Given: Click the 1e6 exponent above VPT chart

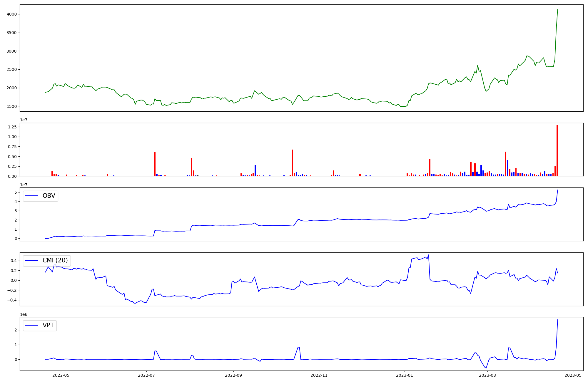Looking at the screenshot, I should pos(24,314).
